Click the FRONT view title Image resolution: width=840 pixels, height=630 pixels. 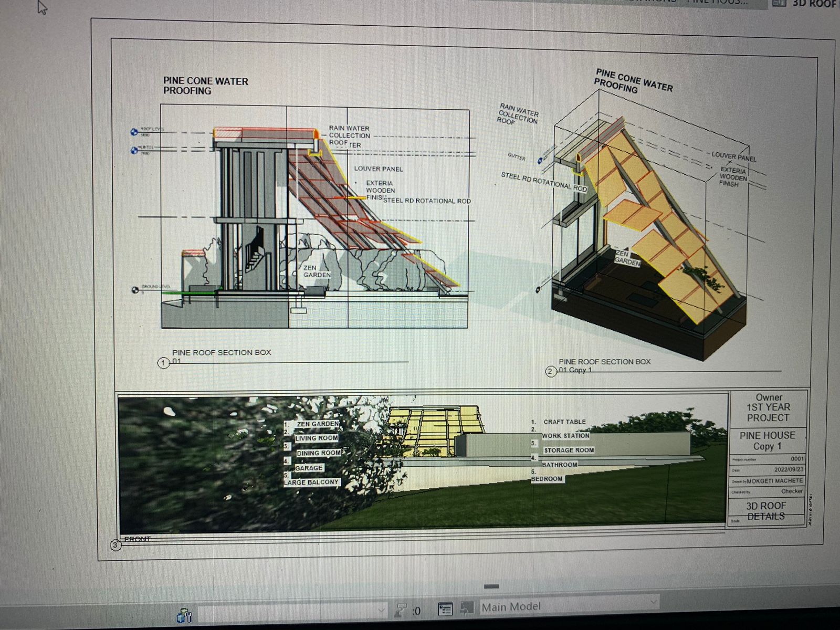[x=138, y=539]
